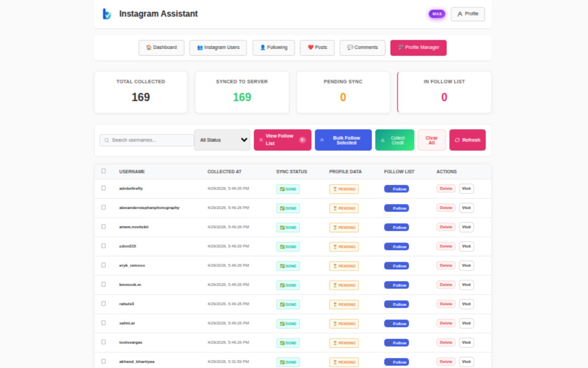Delete the rahulx3 row
Image resolution: width=588 pixels, height=368 pixels.
click(446, 304)
